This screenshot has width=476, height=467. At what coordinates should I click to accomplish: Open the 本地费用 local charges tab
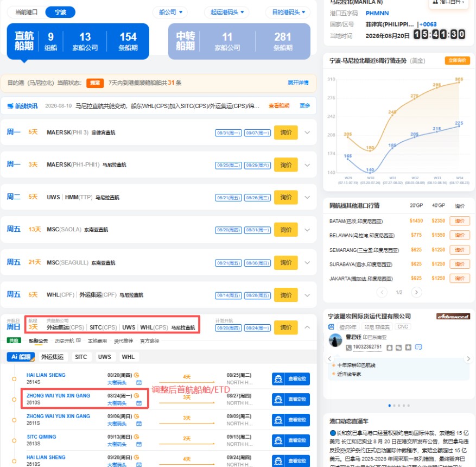point(97,341)
